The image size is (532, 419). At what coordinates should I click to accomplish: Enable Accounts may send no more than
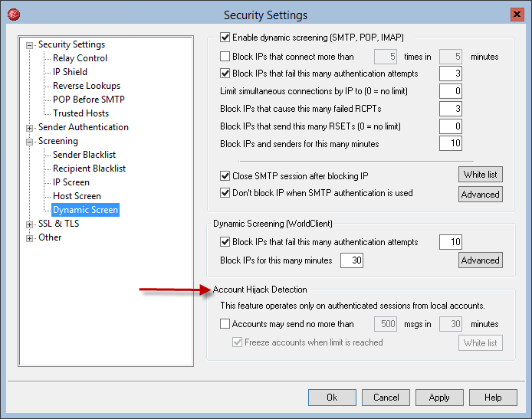[x=225, y=324]
